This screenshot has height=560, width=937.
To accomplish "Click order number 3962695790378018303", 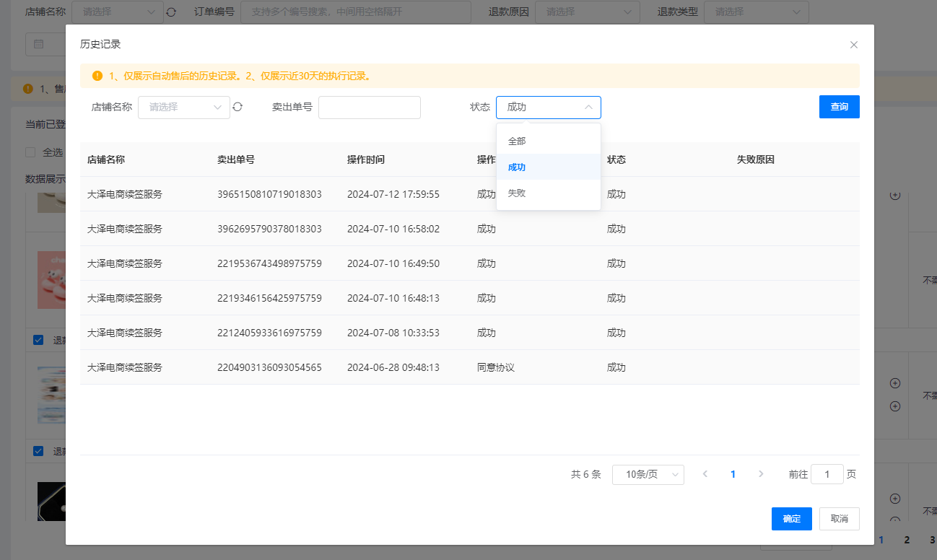I will [x=269, y=229].
